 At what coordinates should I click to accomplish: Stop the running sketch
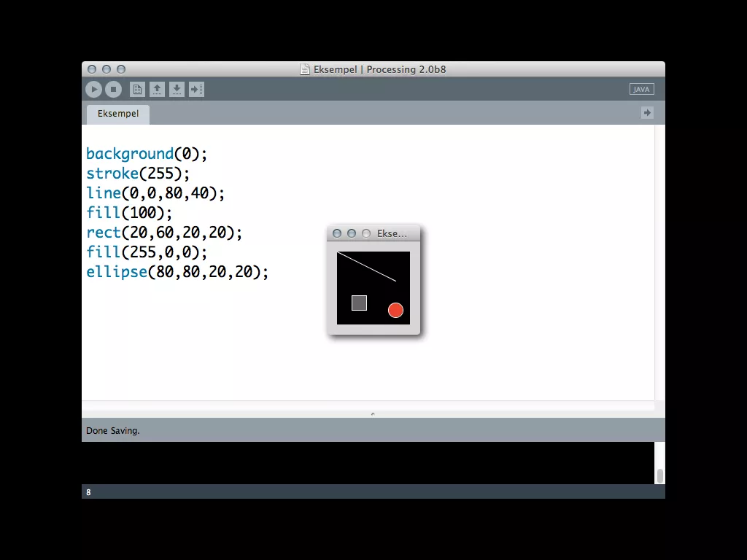[x=113, y=89]
